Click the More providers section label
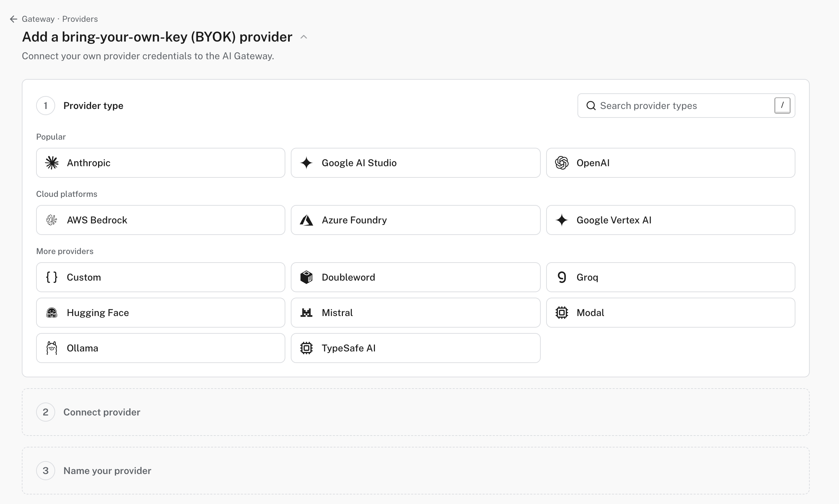 [x=65, y=251]
